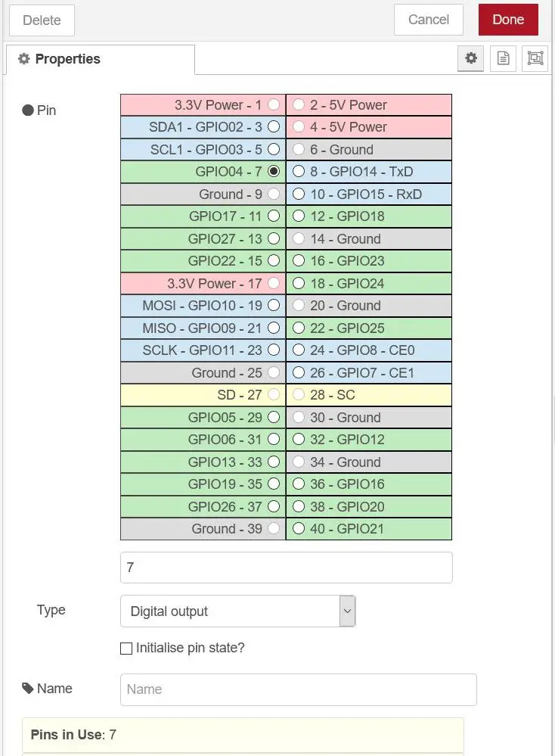Click the Cancel button
Screen dimensions: 555x756
tap(428, 20)
